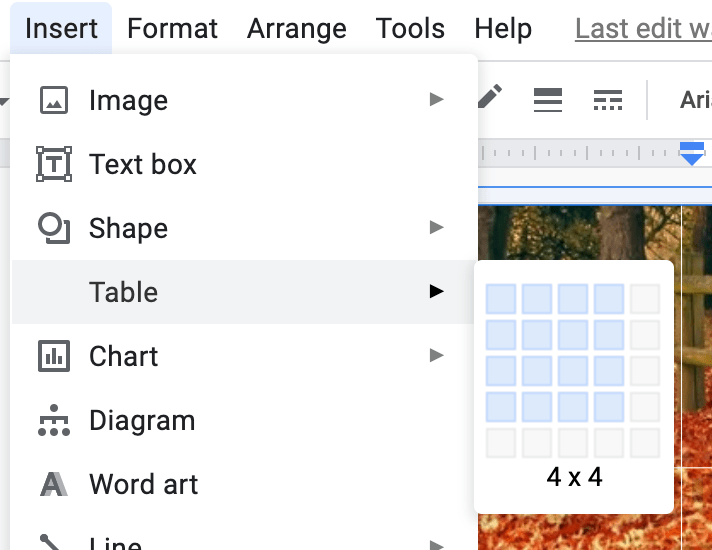712x550 pixels.
Task: Expand the Image submenu arrow
Action: click(x=436, y=100)
